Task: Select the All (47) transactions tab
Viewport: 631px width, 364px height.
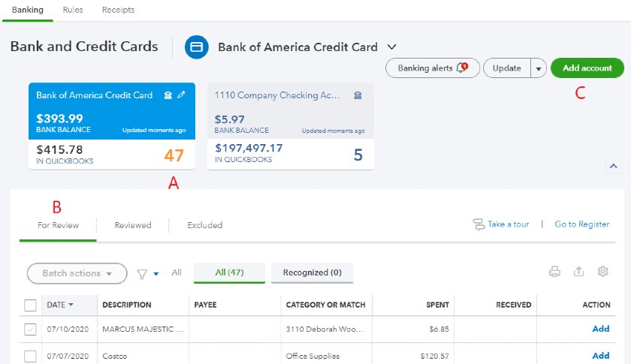Action: coord(229,272)
